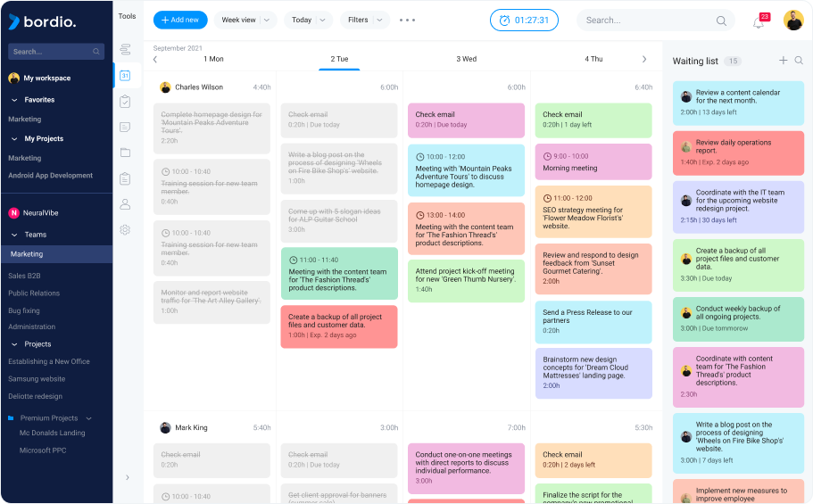Image resolution: width=813 pixels, height=504 pixels.
Task: Select the 1 Mon day tab
Action: point(213,59)
